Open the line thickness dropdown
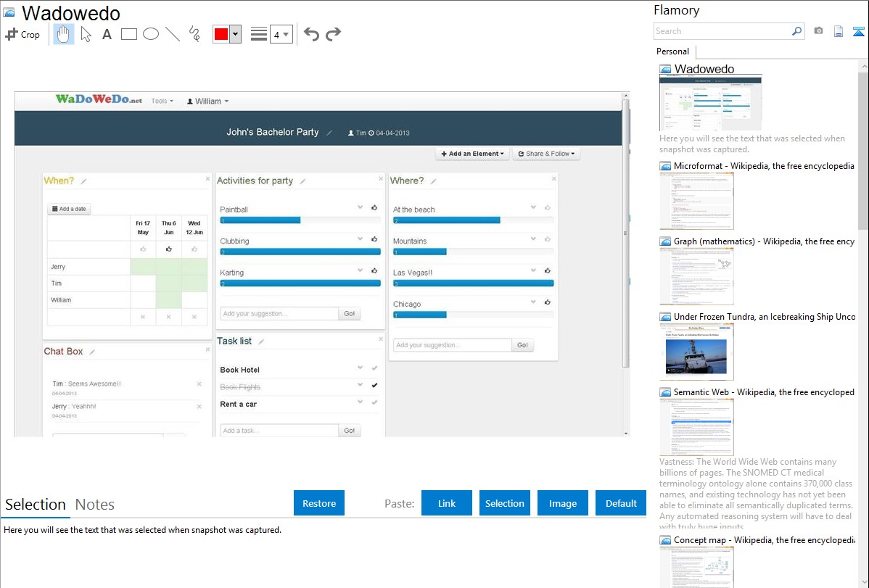This screenshot has width=869, height=588. [281, 34]
